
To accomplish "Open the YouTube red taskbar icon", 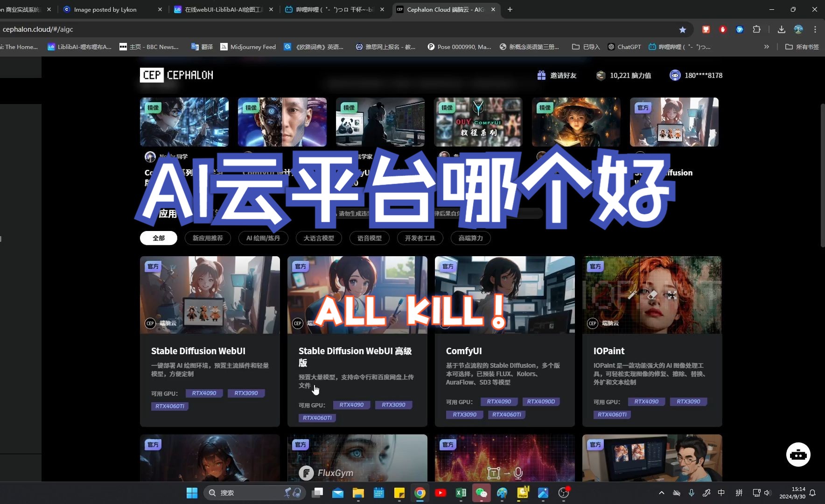I will 440,493.
